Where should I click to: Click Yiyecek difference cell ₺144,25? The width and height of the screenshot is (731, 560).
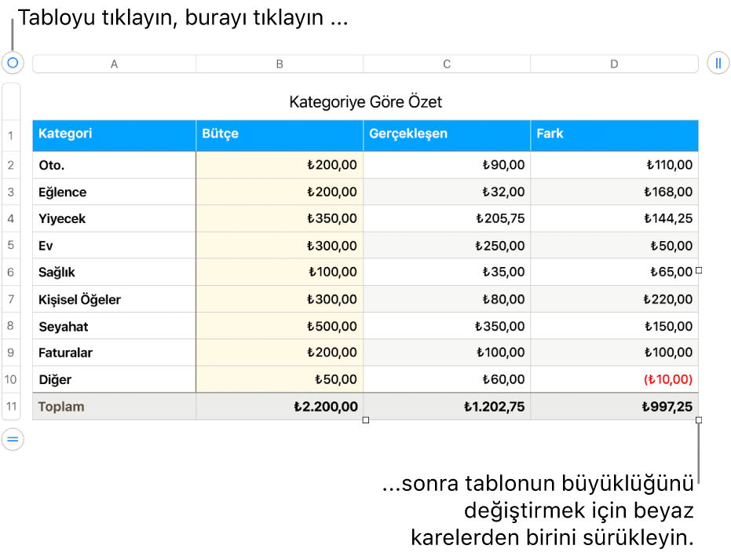615,218
